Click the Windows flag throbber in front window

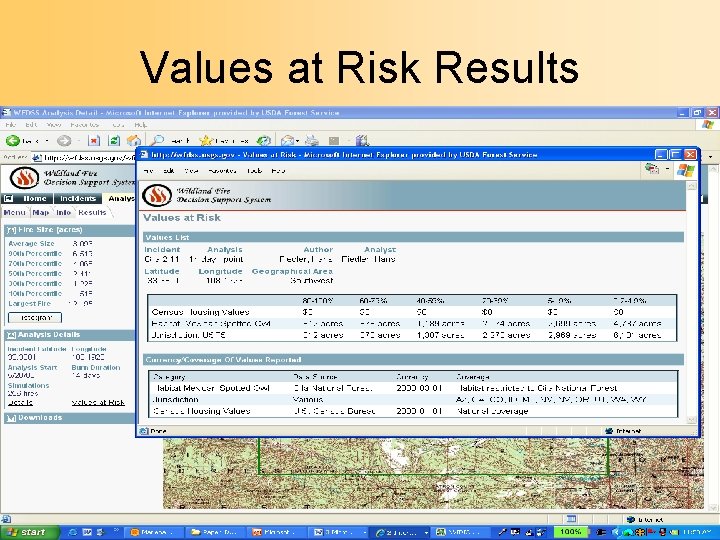pyautogui.click(x=686, y=170)
